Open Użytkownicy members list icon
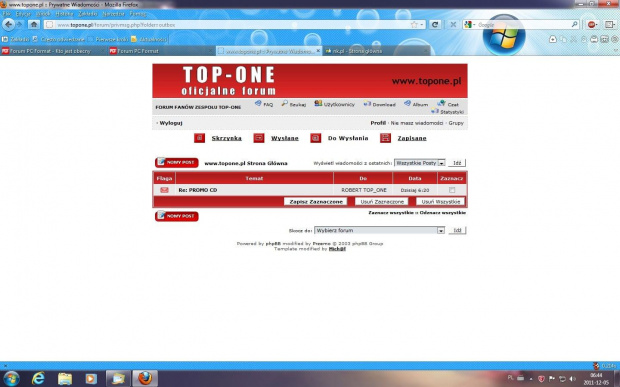Image resolution: width=620 pixels, height=387 pixels. [x=318, y=104]
